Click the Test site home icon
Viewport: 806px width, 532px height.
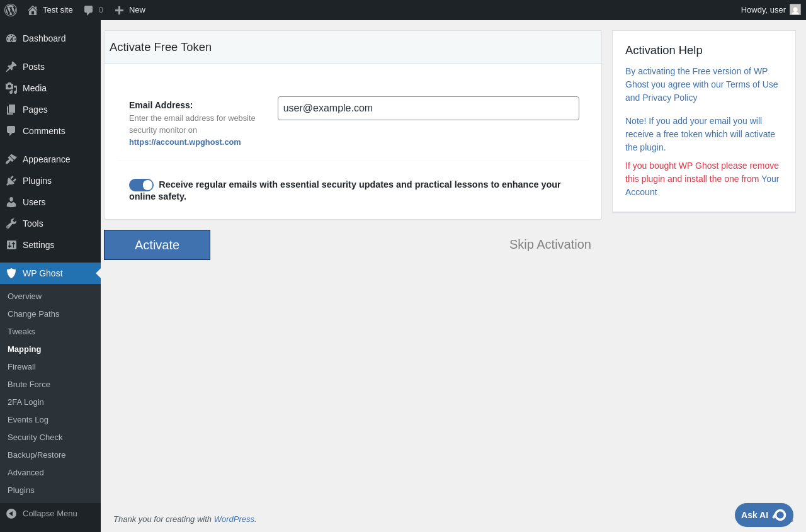[33, 10]
